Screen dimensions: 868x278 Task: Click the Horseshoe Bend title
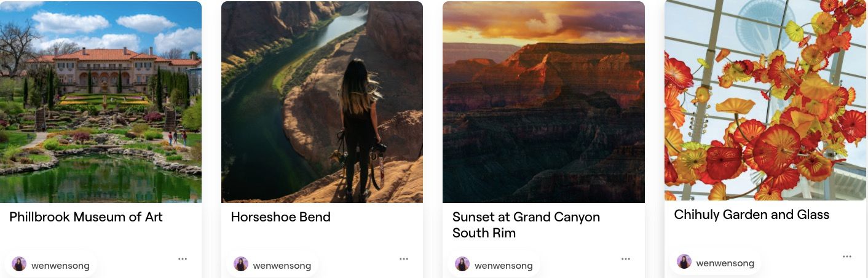(281, 217)
